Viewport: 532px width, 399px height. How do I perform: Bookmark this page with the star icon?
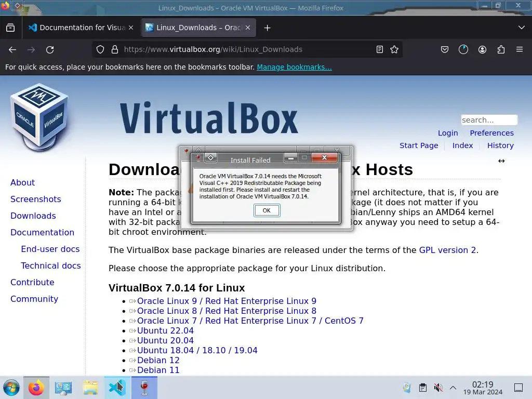394,49
